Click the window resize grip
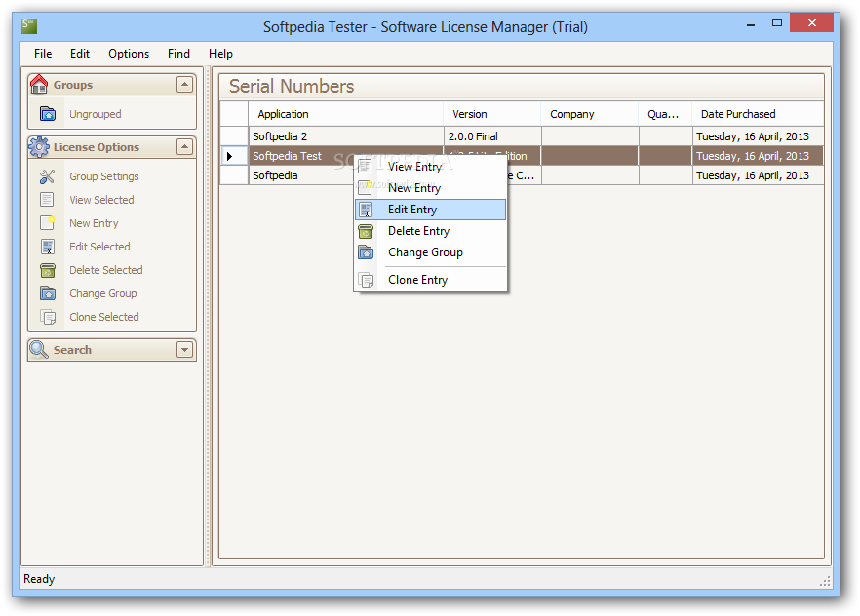Viewport: 860px width, 616px height. (824, 582)
